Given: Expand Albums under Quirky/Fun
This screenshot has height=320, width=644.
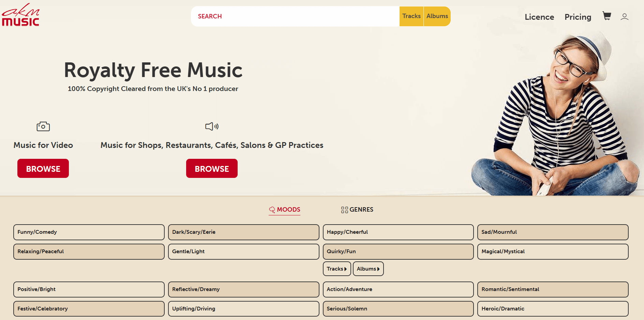Looking at the screenshot, I should tap(368, 269).
